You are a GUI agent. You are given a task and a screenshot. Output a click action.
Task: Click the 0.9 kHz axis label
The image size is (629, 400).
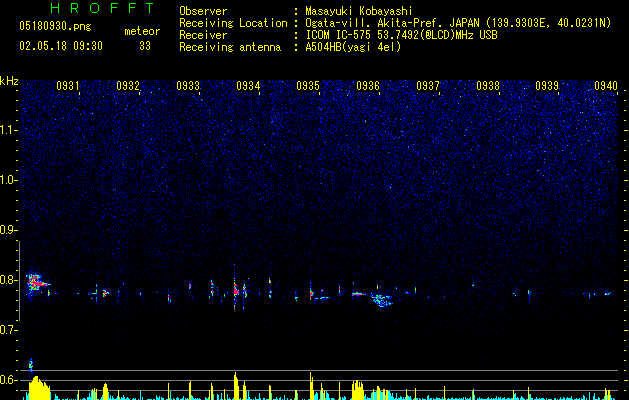8,229
